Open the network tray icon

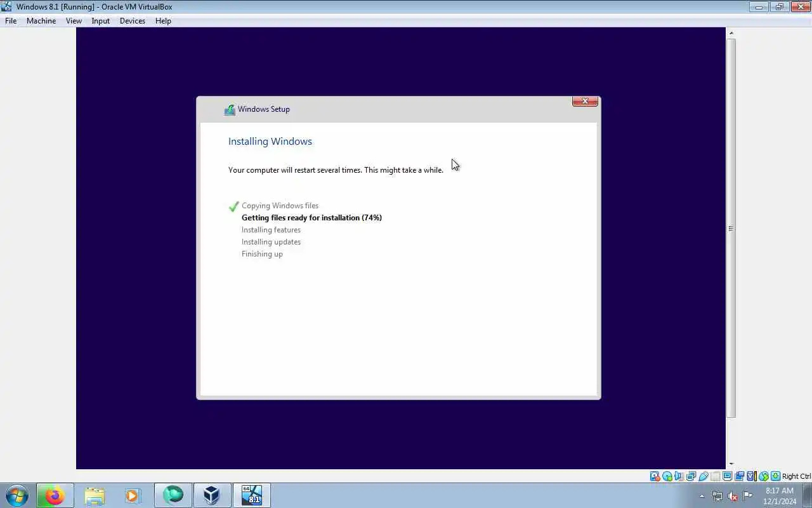point(717,496)
